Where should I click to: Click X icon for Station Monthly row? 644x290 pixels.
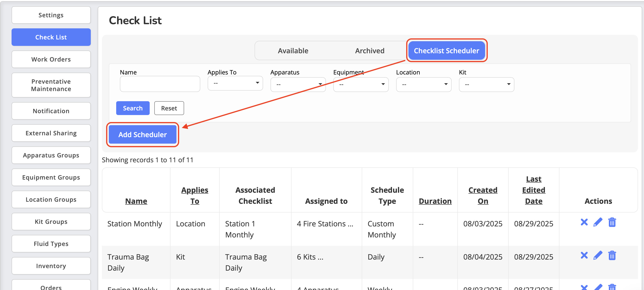[x=584, y=222]
